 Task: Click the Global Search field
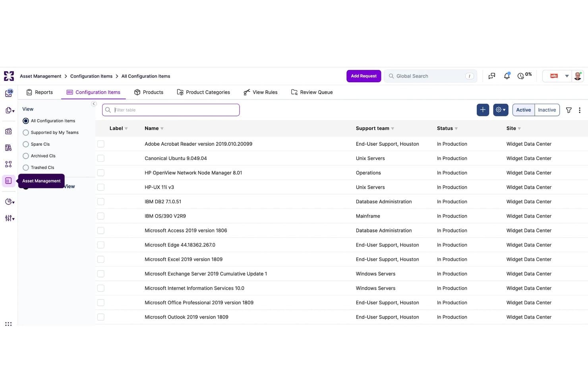point(430,76)
